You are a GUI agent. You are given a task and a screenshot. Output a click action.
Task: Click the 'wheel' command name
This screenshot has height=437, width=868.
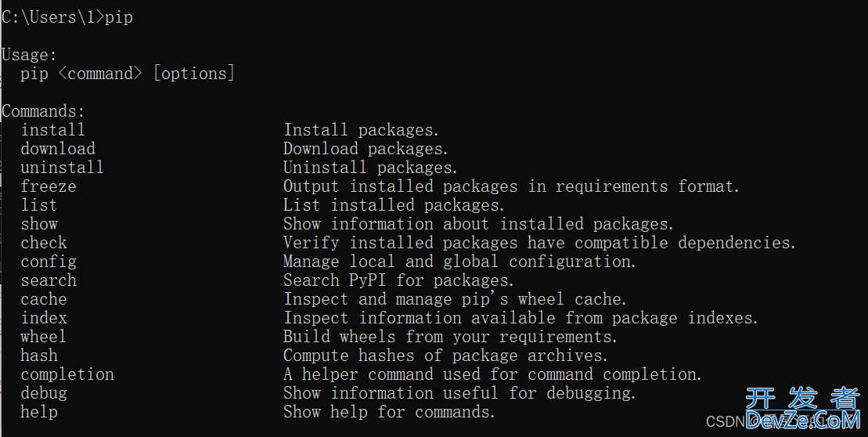tap(43, 337)
